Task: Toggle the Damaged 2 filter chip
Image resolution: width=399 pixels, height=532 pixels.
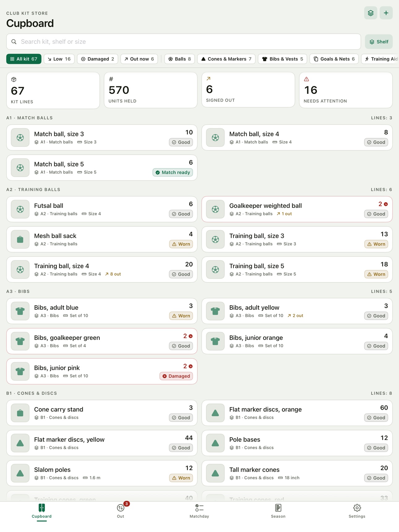Action: click(x=97, y=59)
